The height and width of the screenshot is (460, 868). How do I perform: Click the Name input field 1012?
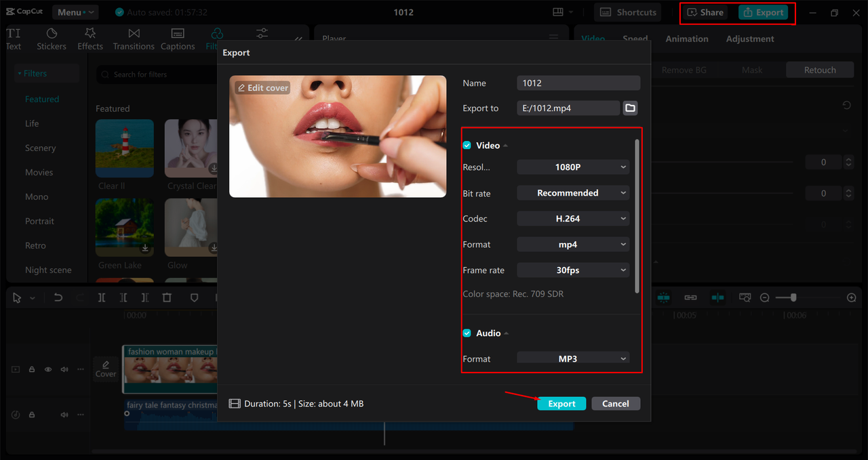(578, 83)
